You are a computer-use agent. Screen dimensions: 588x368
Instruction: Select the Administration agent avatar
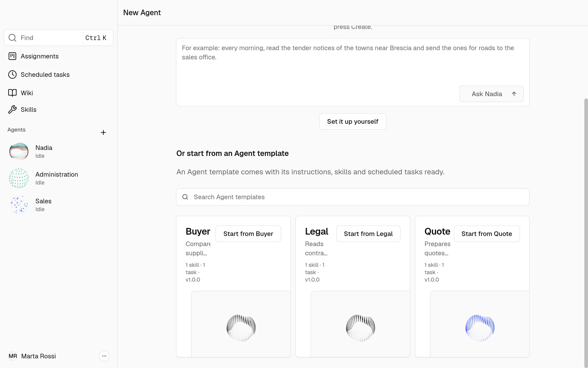(x=19, y=178)
